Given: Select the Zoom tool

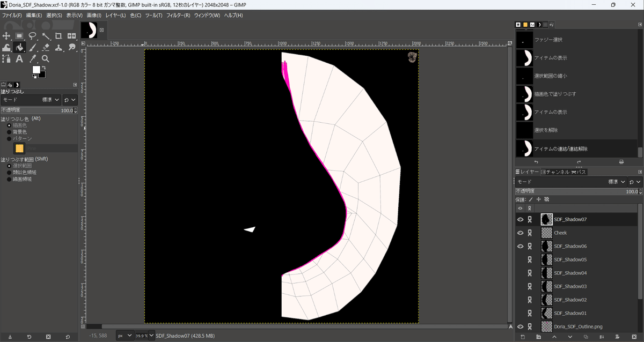Looking at the screenshot, I should (46, 59).
